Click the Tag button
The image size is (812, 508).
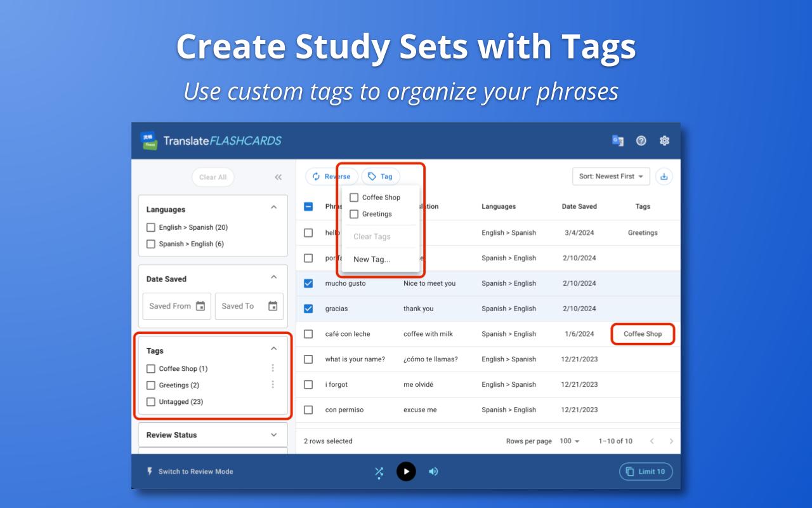381,177
